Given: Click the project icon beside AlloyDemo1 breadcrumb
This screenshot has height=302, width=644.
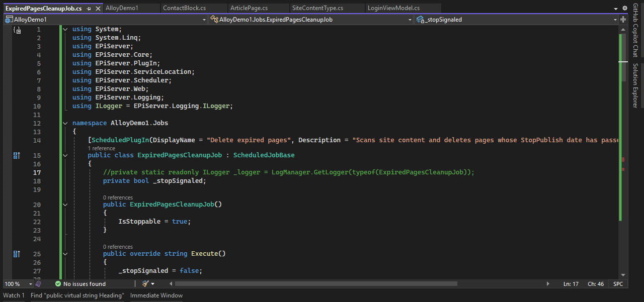Looking at the screenshot, I should click(8, 19).
